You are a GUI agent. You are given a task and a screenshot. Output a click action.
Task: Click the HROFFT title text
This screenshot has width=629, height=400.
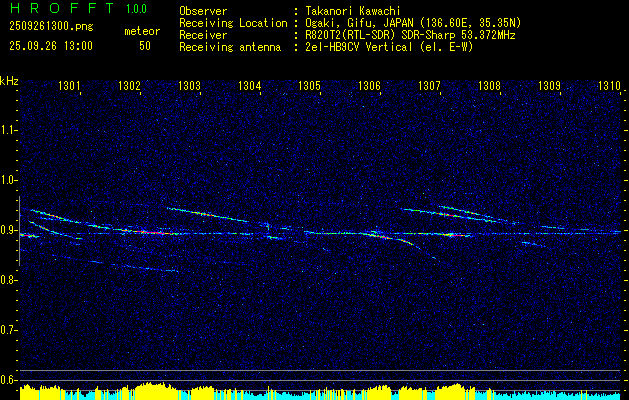tap(63, 8)
